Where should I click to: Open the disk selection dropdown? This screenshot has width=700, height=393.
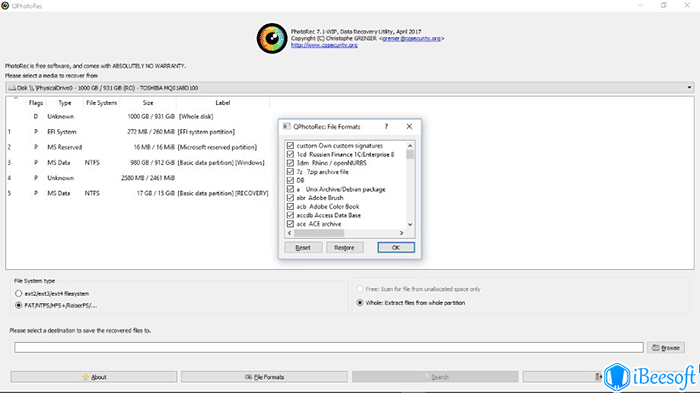coord(350,88)
